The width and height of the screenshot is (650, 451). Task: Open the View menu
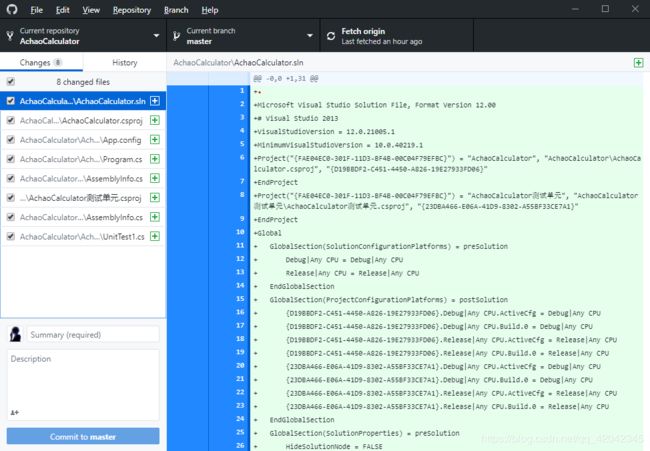tap(91, 10)
